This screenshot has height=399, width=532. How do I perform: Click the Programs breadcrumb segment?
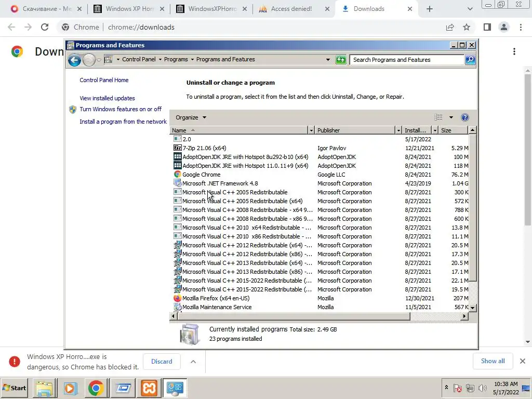(176, 59)
